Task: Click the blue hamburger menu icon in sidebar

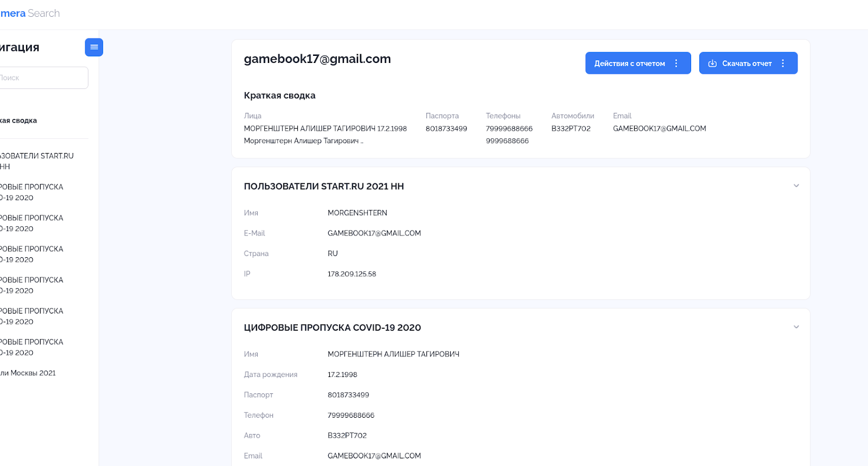Action: pos(94,47)
